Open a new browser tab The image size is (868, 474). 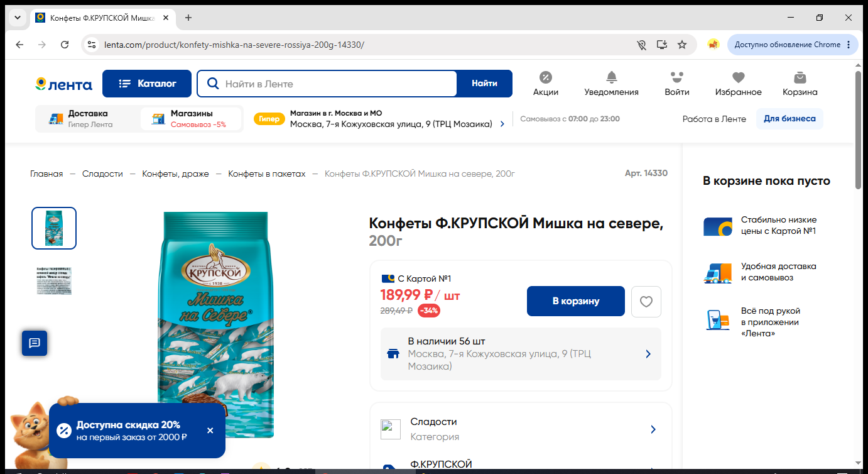[188, 18]
